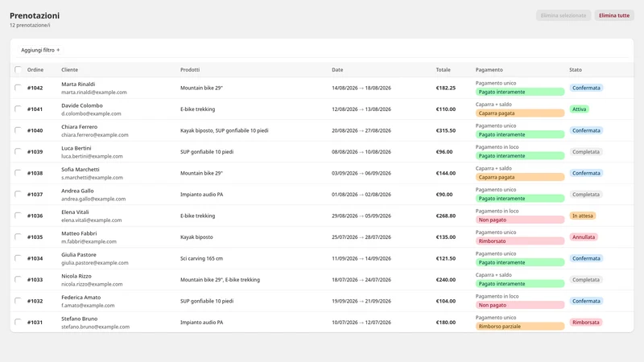The image size is (644, 362).
Task: Click product Kayak biposto, SUP gonfiabile 10 piedi
Action: 225,130
